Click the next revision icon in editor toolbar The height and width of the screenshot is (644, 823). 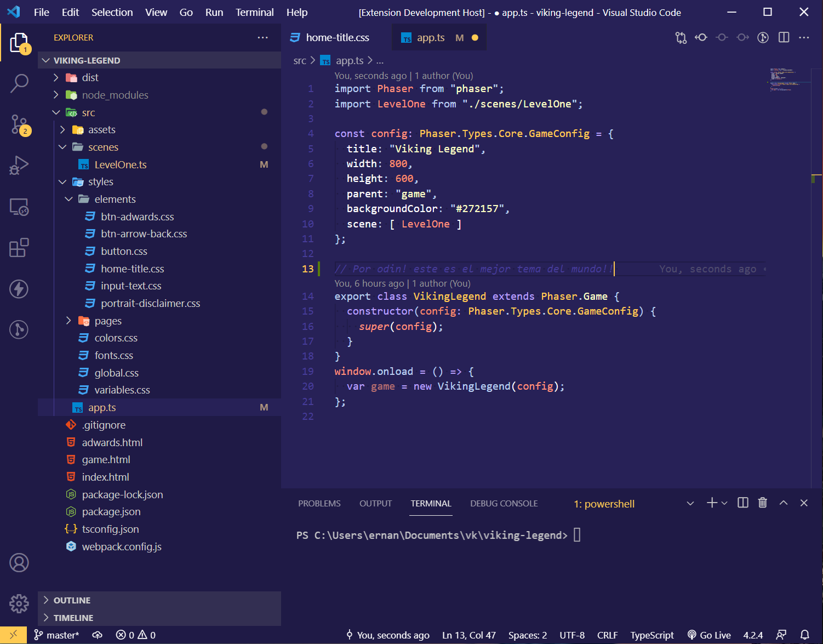[742, 37]
